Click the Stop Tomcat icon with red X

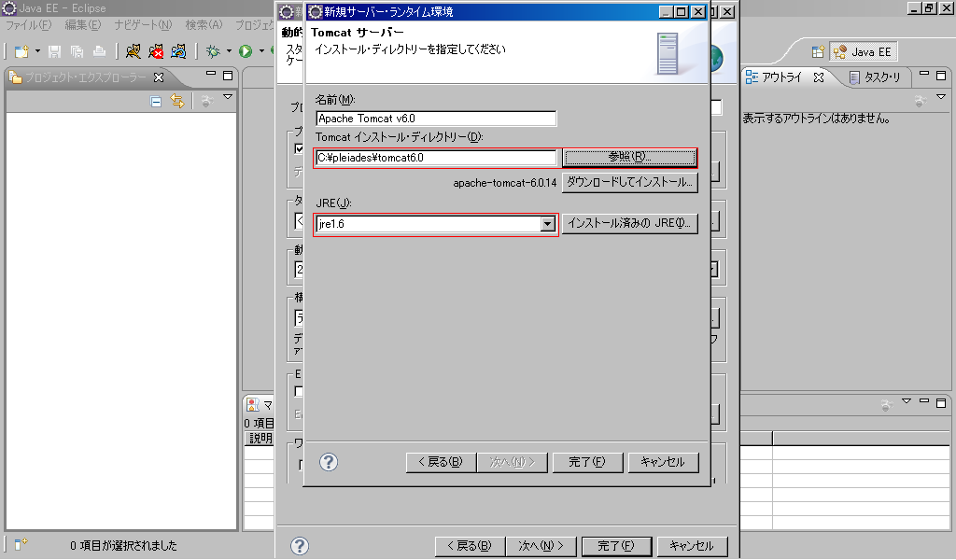(x=156, y=51)
